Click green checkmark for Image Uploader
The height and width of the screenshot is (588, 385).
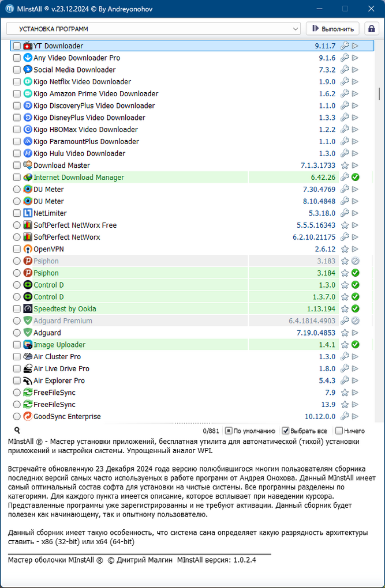pos(356,345)
